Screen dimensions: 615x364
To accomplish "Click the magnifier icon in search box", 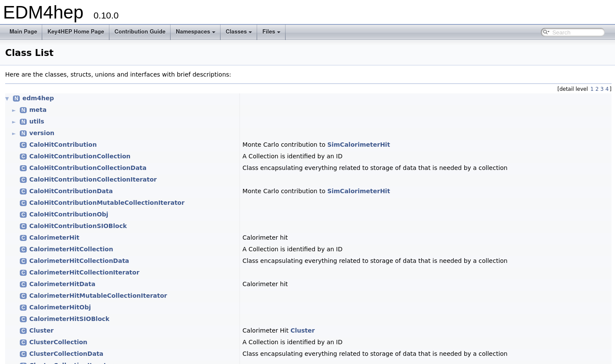I will coord(546,32).
